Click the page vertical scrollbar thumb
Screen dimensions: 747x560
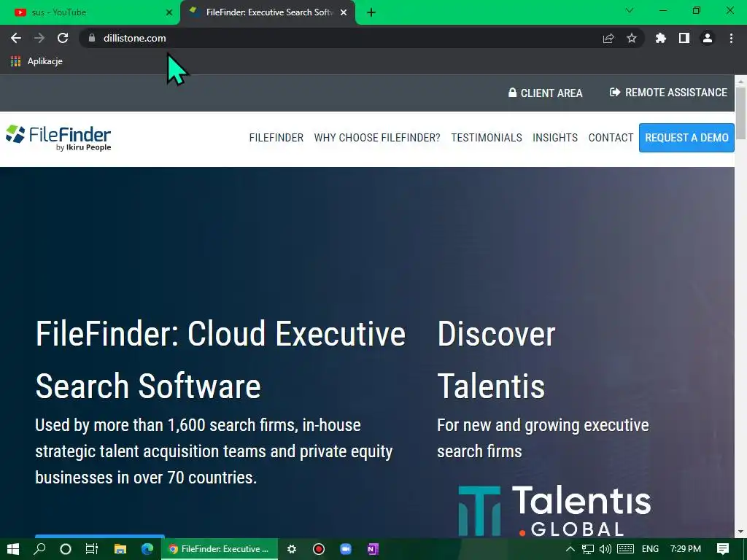(x=741, y=113)
